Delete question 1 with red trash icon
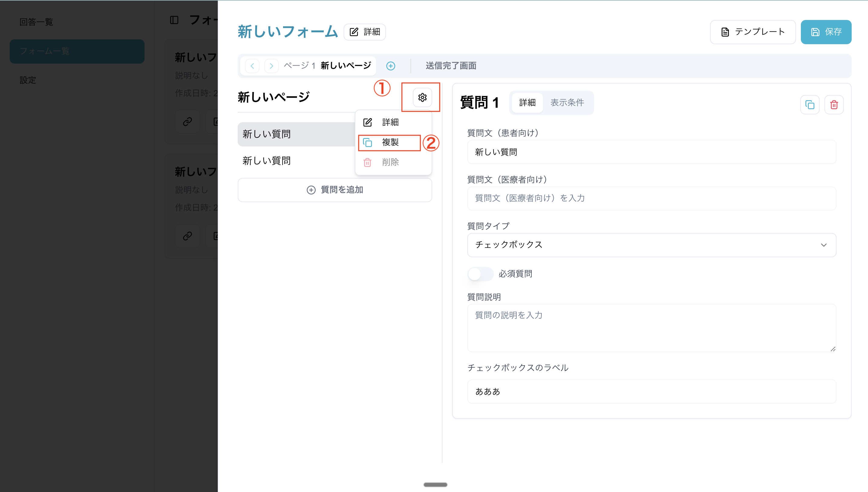This screenshot has width=868, height=492. (834, 105)
